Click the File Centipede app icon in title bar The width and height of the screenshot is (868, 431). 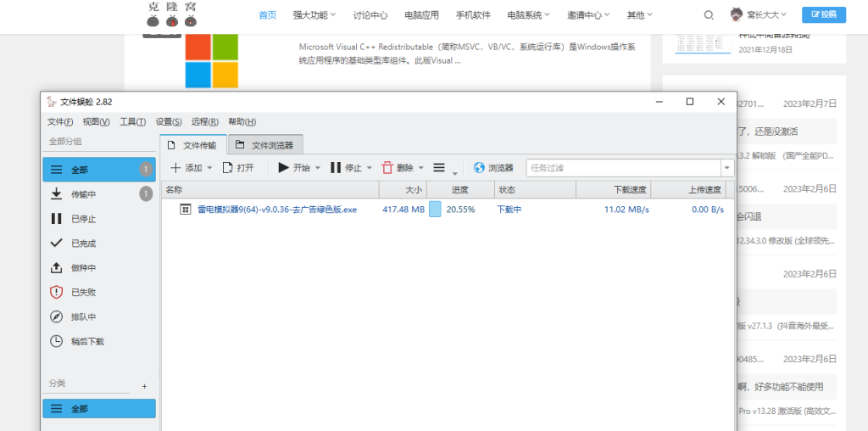52,101
